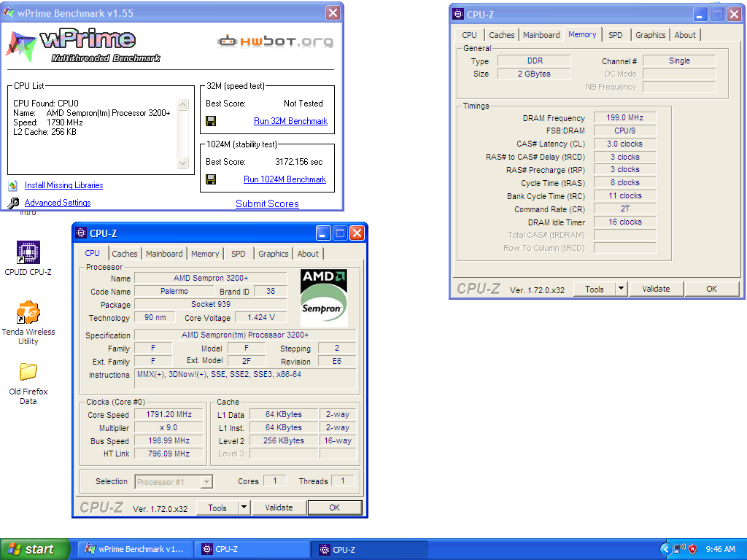Screen dimensions: 747x560
Task: Click the Run 32M Benchmark link
Action: (290, 121)
